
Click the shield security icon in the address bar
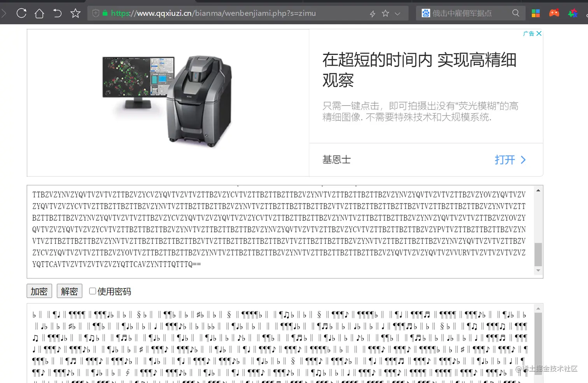pos(96,13)
